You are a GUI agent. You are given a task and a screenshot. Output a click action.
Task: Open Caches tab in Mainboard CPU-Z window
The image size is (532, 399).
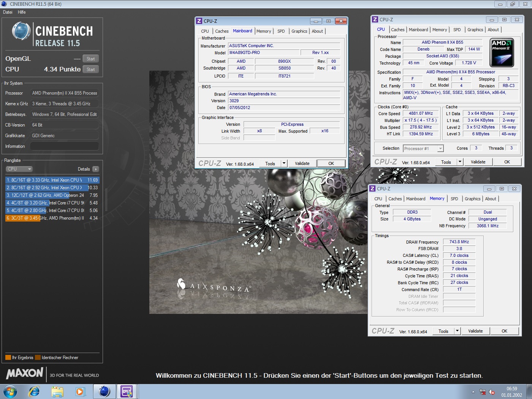pyautogui.click(x=222, y=31)
